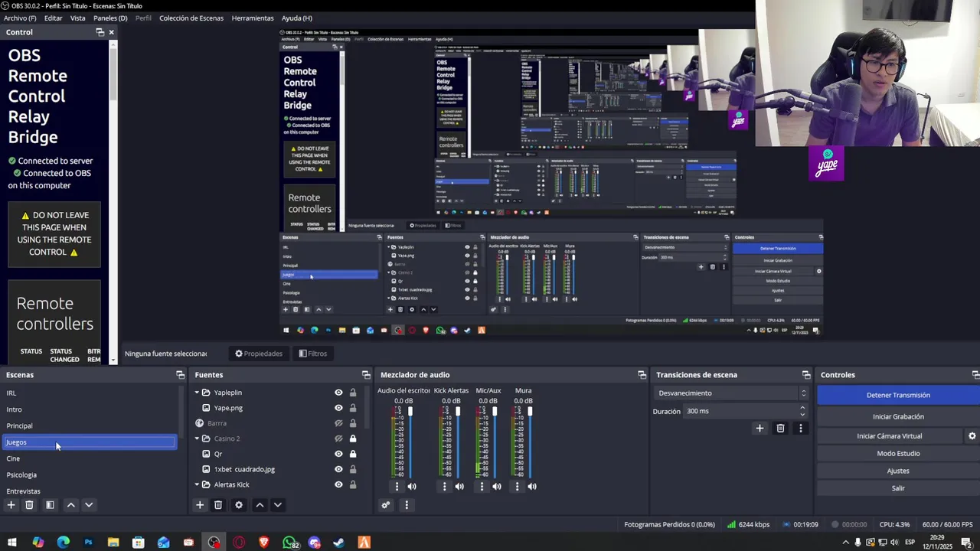Open the Colección de Escenas menu
This screenshot has height=551, width=980.
(x=191, y=18)
